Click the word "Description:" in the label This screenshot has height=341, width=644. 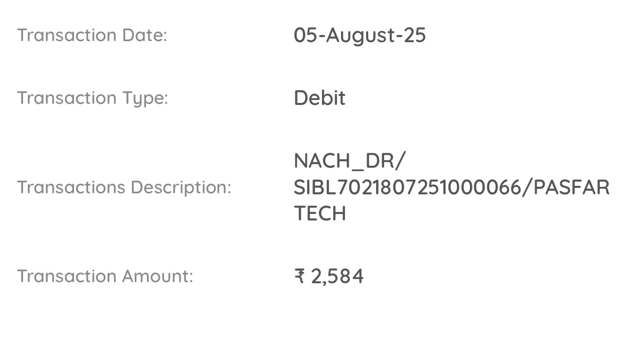coord(181,187)
